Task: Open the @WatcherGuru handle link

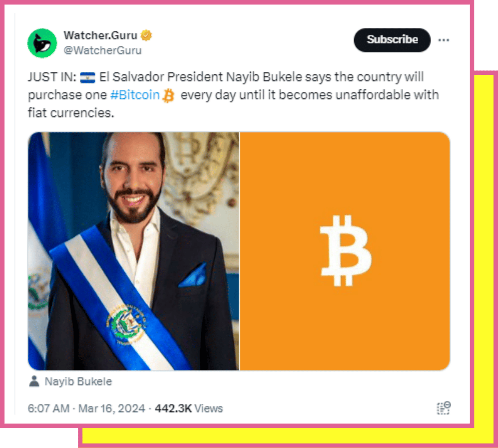Action: (x=103, y=51)
